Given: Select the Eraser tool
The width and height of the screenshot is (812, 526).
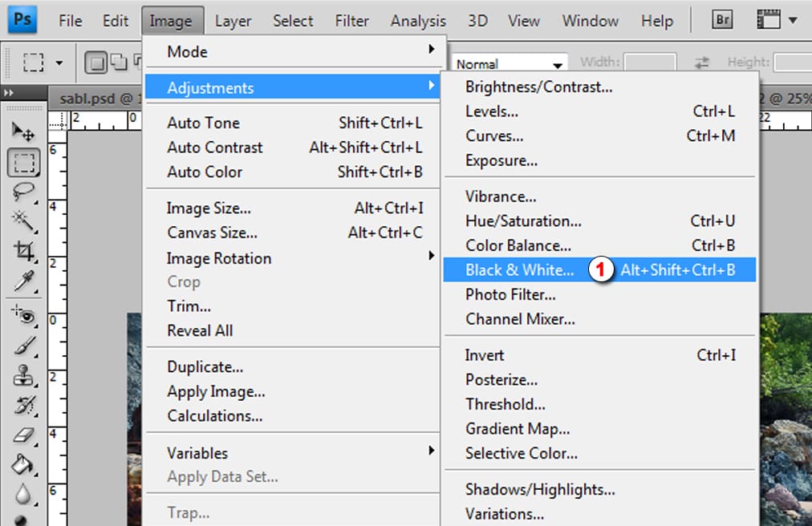Looking at the screenshot, I should tap(24, 434).
